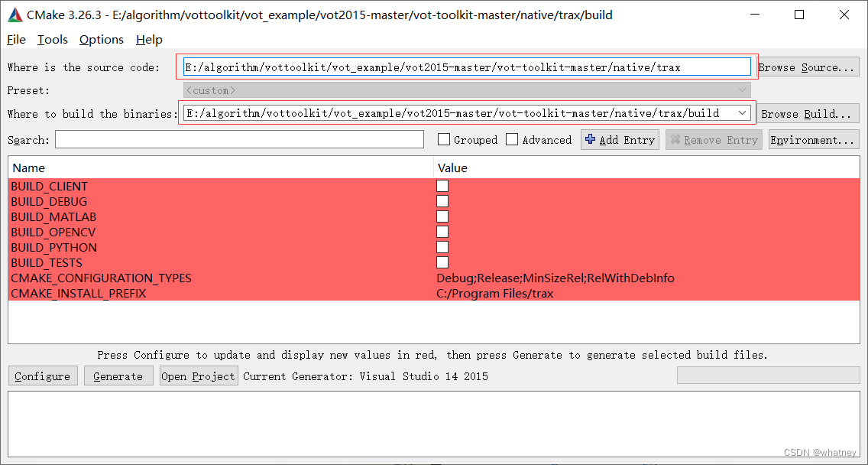Select the CMAKE_INSTALL_PREFIX entry name
The image size is (868, 465).
[79, 293]
